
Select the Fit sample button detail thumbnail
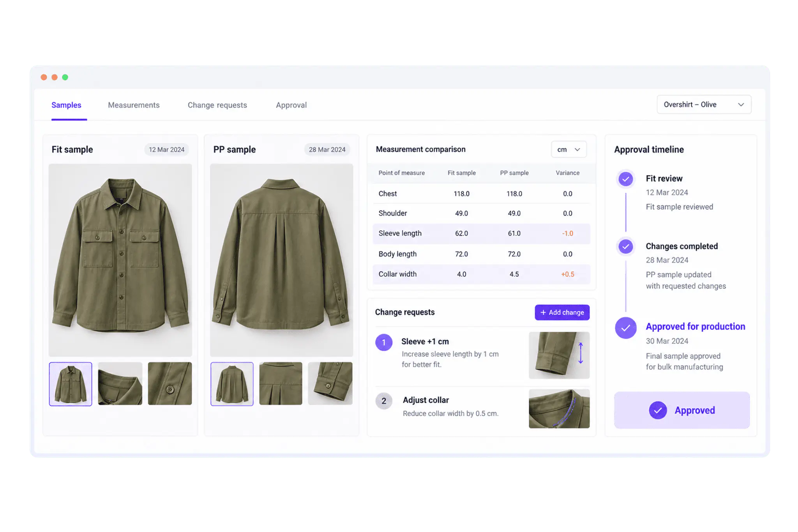coord(170,384)
